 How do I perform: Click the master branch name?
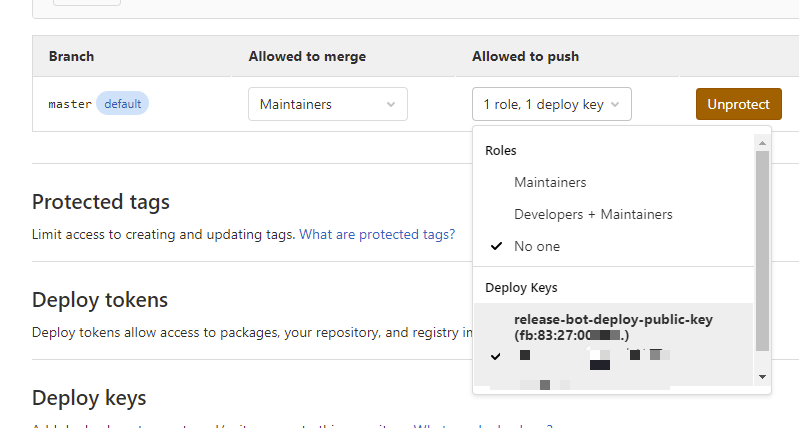(70, 104)
